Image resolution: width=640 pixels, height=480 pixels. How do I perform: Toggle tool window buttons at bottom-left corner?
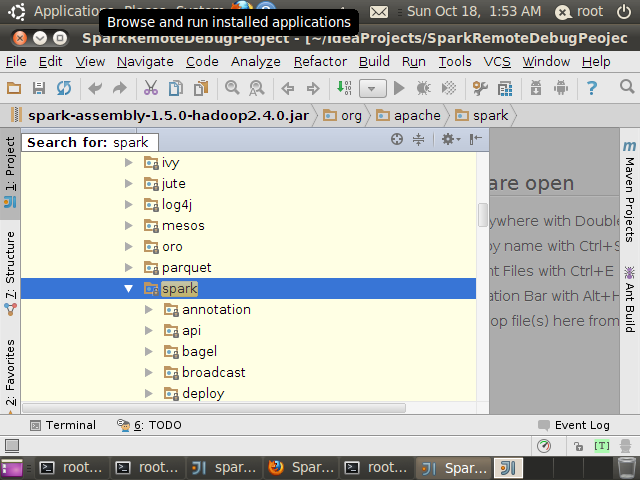[12, 446]
